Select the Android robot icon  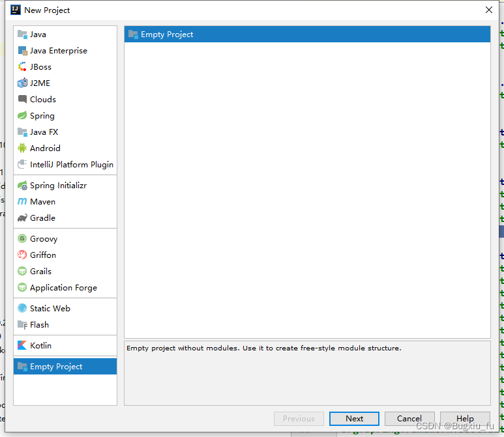coord(22,148)
